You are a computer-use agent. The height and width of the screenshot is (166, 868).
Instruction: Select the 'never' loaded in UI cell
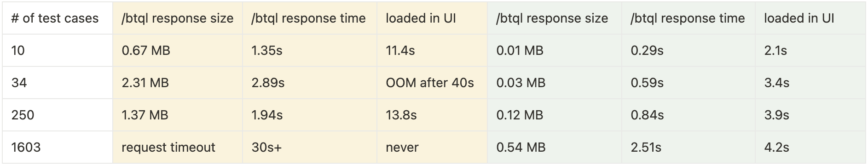[x=432, y=147]
